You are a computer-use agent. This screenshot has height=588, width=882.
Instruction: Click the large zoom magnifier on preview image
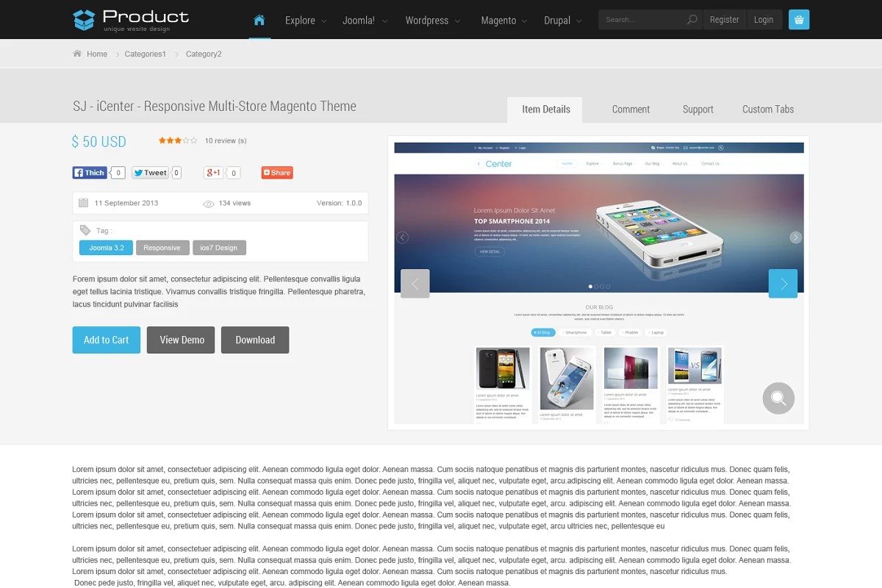point(778,398)
